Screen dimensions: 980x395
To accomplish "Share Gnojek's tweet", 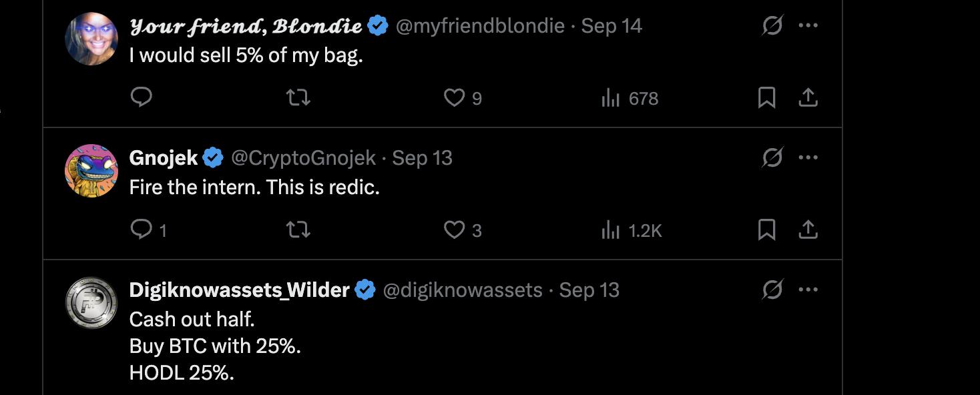I will coord(808,230).
